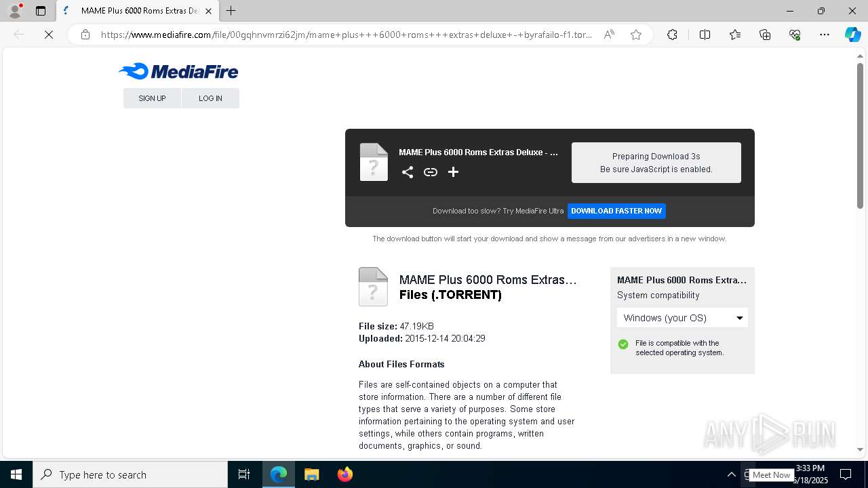Open the Copilot sidebar icon
Screen dimensions: 868x488
point(852,35)
